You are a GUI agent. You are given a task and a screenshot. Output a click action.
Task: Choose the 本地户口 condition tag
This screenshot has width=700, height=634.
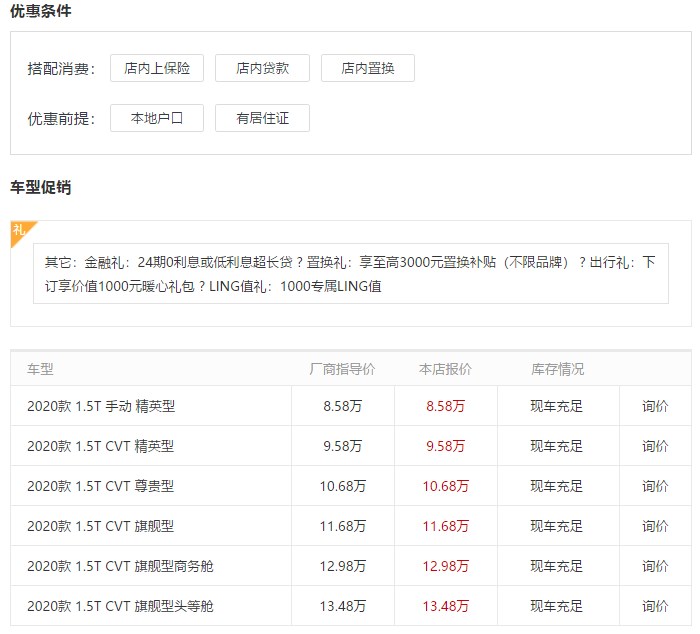157,118
